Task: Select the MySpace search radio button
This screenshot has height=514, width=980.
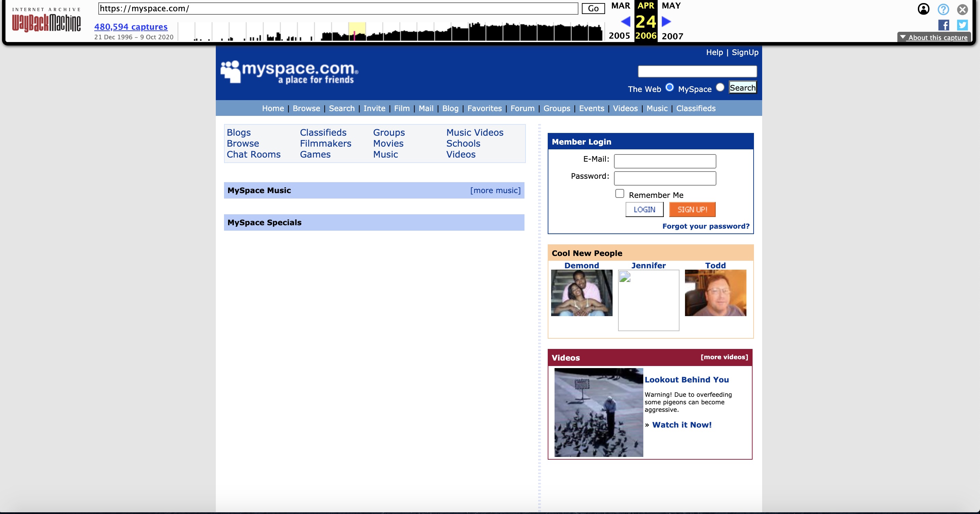Action: coord(720,87)
